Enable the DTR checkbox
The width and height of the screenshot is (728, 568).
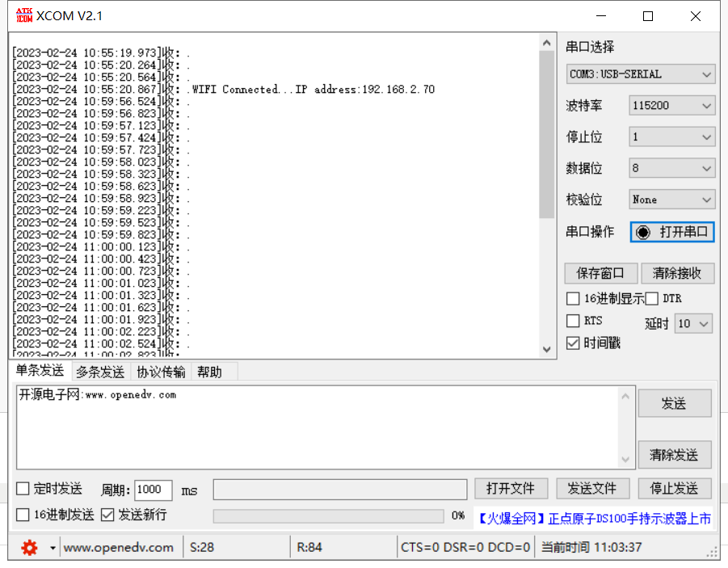click(651, 298)
